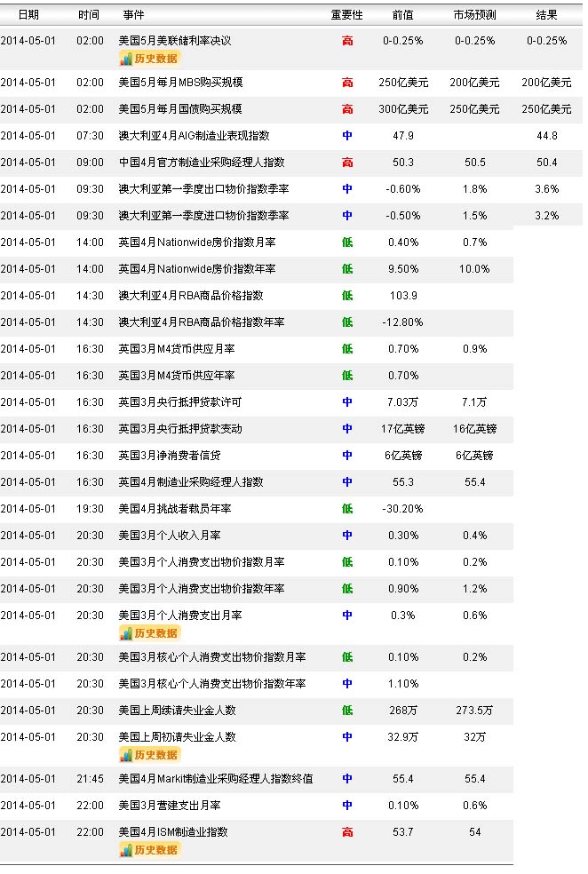Select event 英国3月央行抵押贷款变动
Viewport: 588px width, 874px height.
[180, 429]
